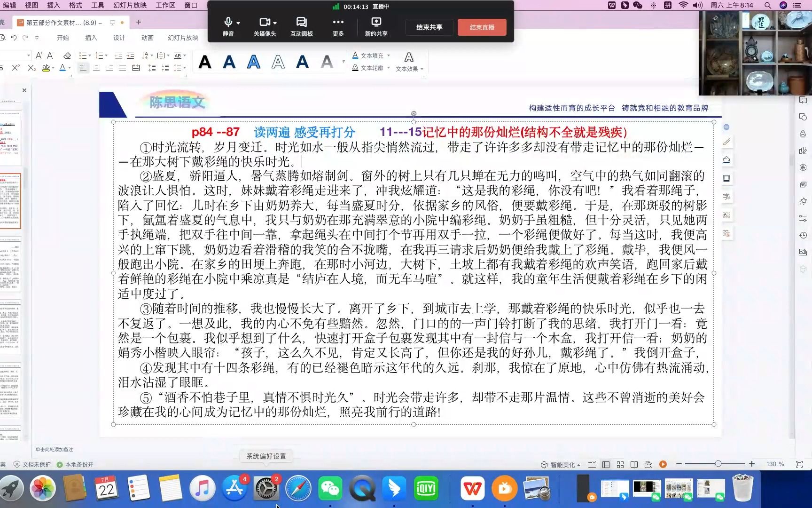Open the 互动面板 interaction panel
The width and height of the screenshot is (812, 508).
302,27
